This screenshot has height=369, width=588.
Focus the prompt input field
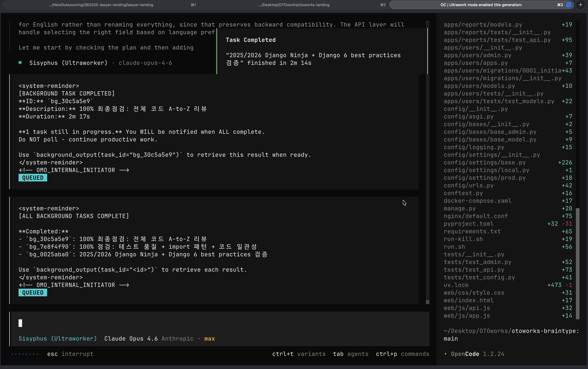(219, 323)
